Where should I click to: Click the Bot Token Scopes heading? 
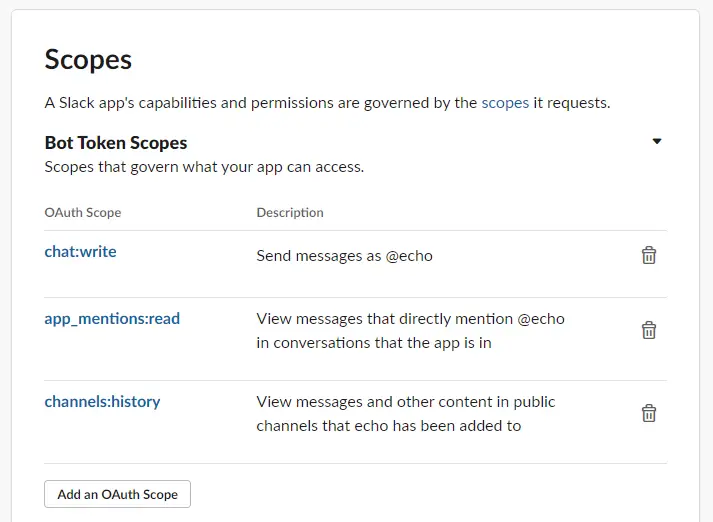coord(116,143)
